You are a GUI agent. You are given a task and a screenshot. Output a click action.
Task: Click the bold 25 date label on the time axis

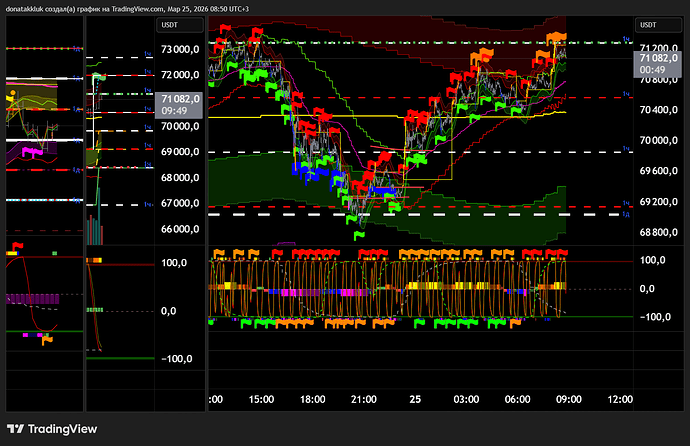pos(415,398)
